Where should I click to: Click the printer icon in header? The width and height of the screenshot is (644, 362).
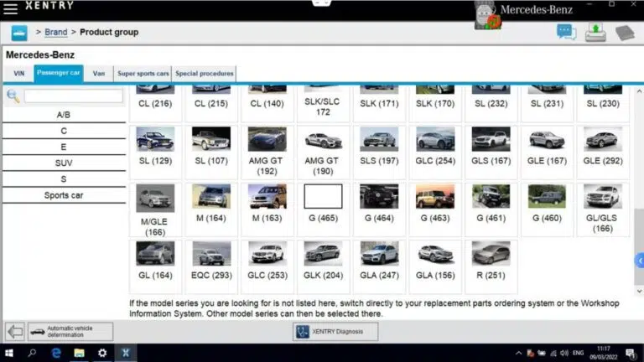[x=595, y=33]
